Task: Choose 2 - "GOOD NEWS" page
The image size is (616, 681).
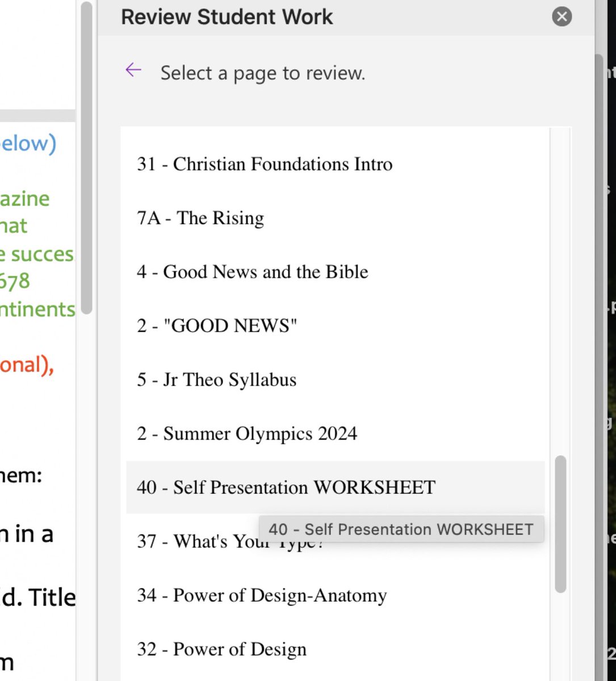Action: coord(335,326)
